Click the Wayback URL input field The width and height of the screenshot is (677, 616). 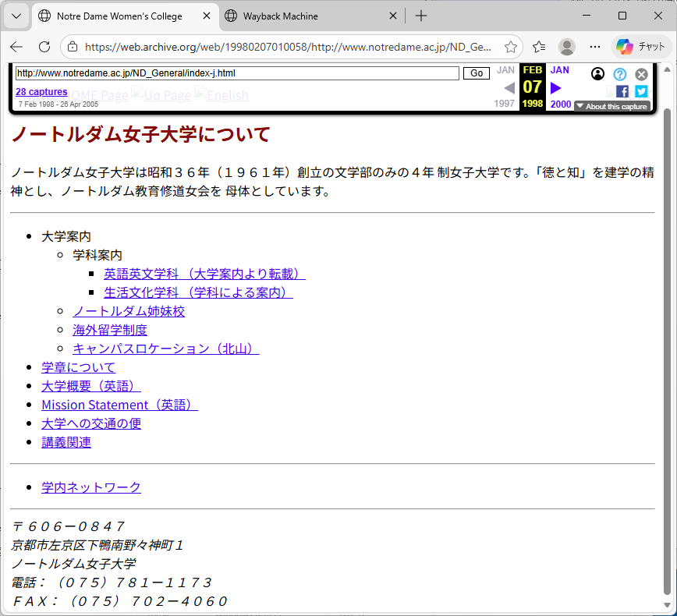(237, 73)
